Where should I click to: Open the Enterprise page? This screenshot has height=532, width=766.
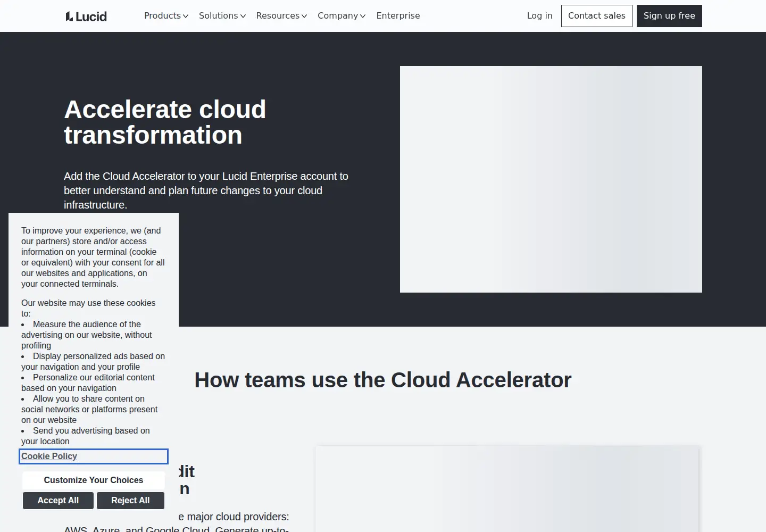(398, 16)
